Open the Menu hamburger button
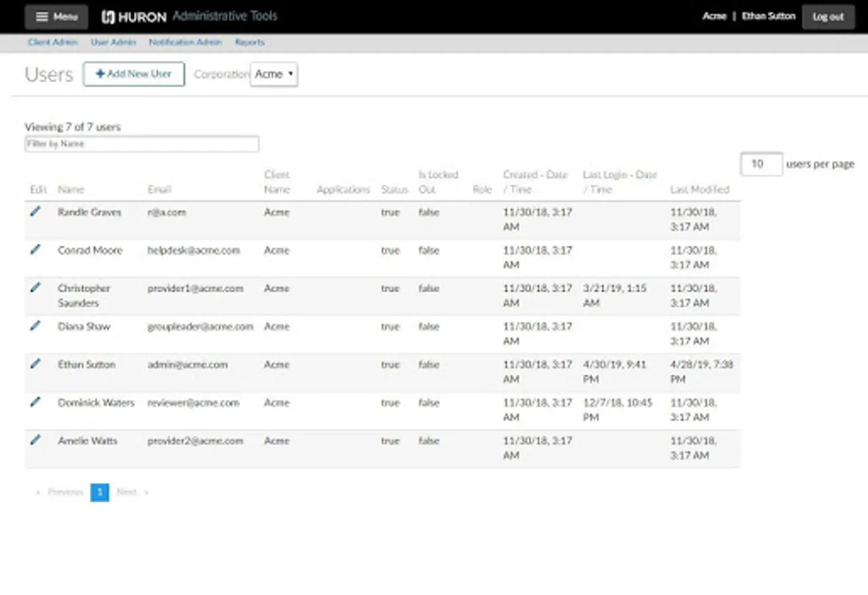The height and width of the screenshot is (595, 868). click(57, 17)
